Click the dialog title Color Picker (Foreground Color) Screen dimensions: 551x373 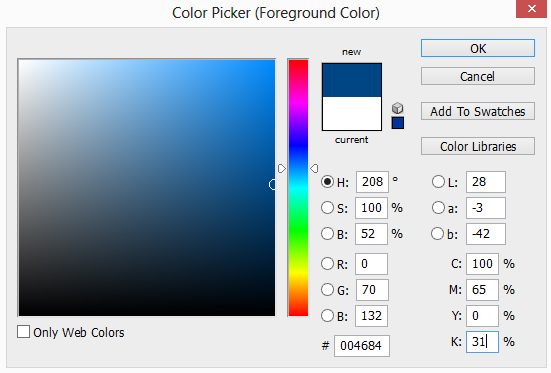pyautogui.click(x=276, y=13)
